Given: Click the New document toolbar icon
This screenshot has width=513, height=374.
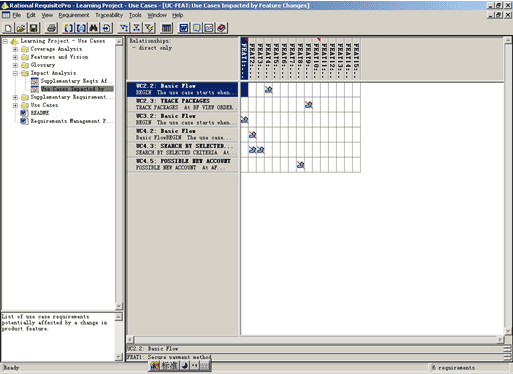Looking at the screenshot, I should [8, 28].
